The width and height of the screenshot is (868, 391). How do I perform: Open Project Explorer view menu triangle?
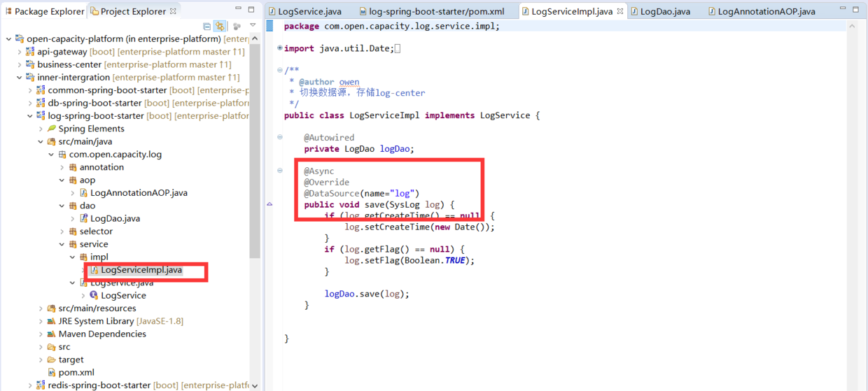(x=253, y=26)
